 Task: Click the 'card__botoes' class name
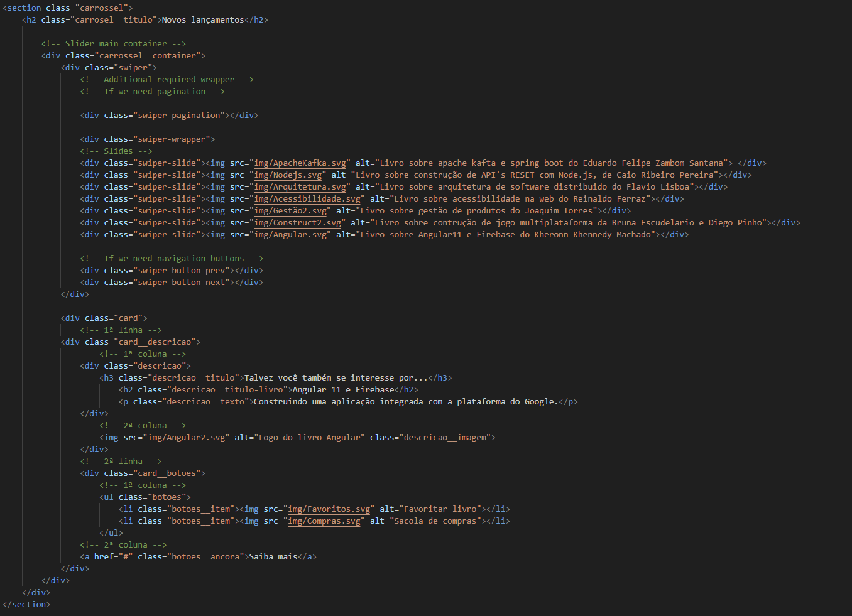(167, 473)
